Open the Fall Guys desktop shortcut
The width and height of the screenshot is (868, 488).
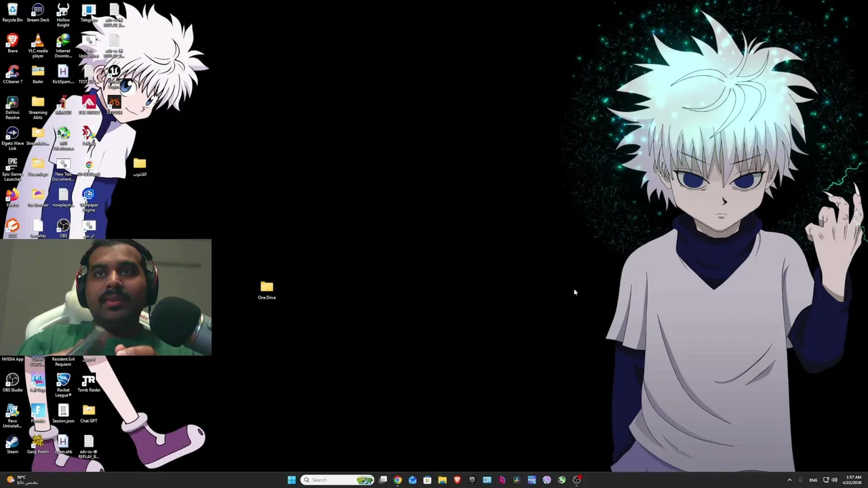(38, 383)
